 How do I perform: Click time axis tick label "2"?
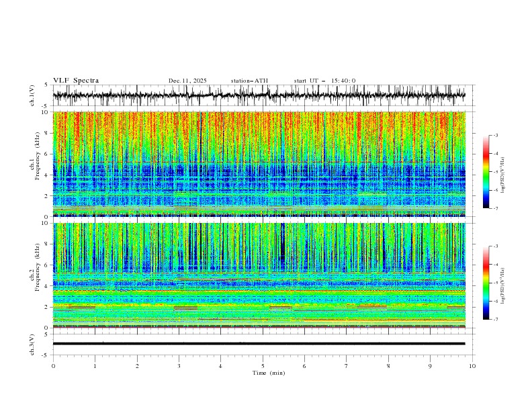coord(137,366)
